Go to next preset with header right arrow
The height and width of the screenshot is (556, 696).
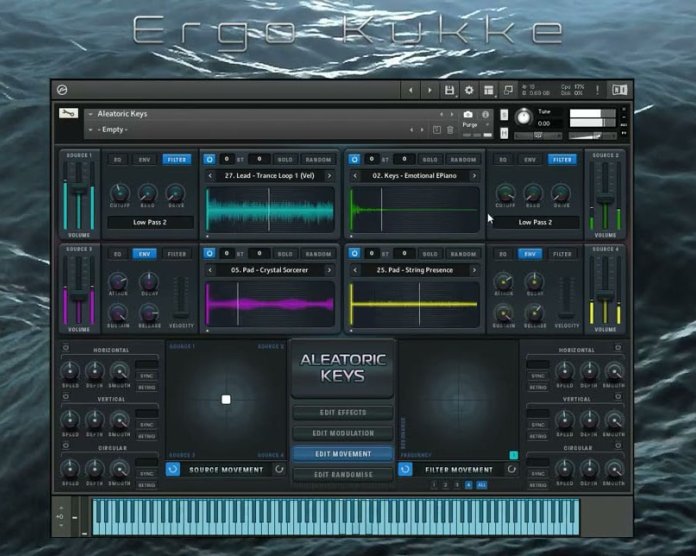click(x=430, y=91)
